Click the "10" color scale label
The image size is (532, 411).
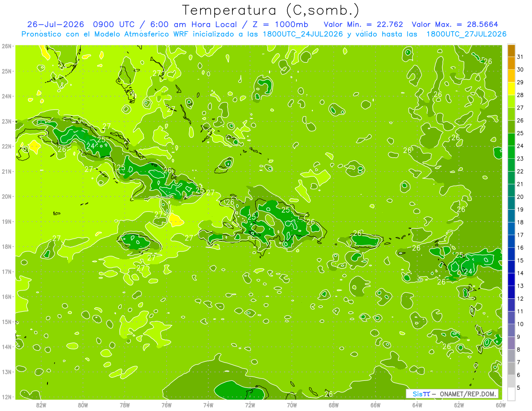point(520,324)
